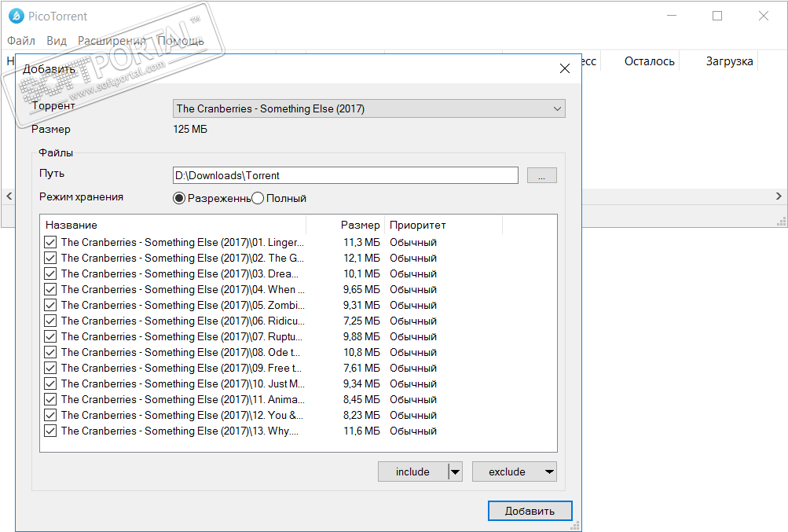Click Обычный priority of 13. Why row
Viewport: 788px width, 532px height.
click(413, 431)
